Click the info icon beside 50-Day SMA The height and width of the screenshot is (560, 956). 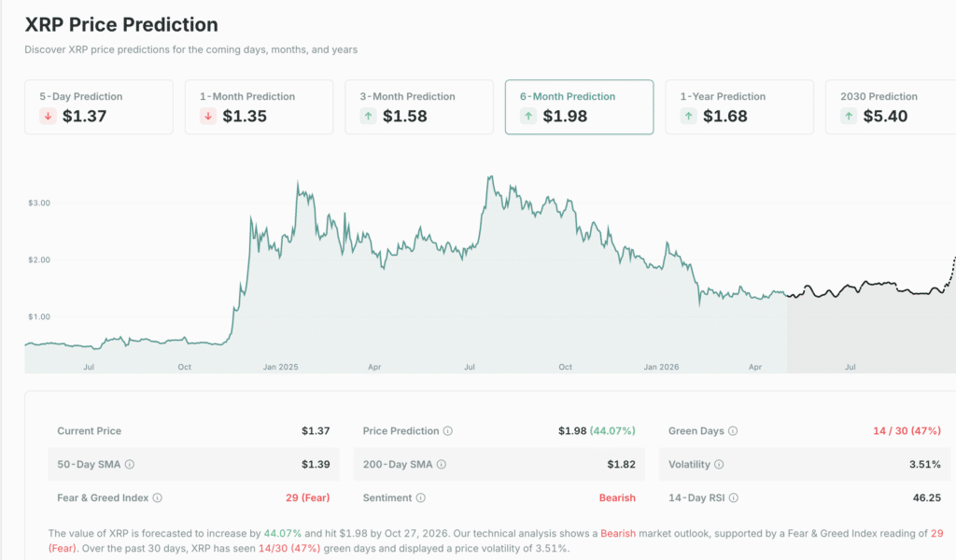pos(129,465)
